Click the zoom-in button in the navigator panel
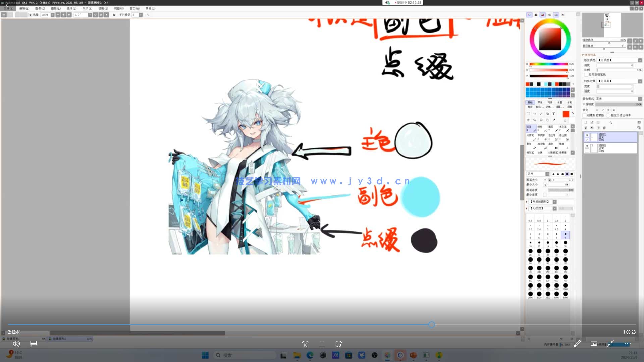The height and width of the screenshot is (362, 644). 635,41
